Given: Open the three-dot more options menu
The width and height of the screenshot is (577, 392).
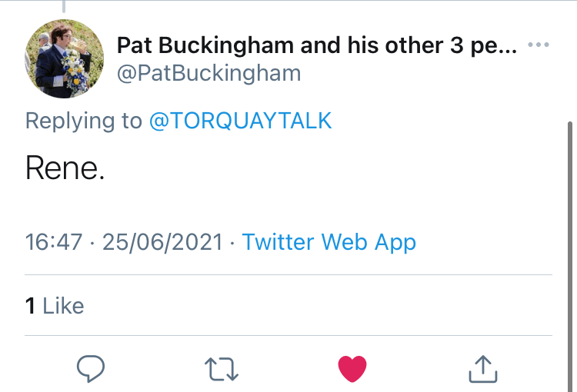Looking at the screenshot, I should tap(539, 45).
